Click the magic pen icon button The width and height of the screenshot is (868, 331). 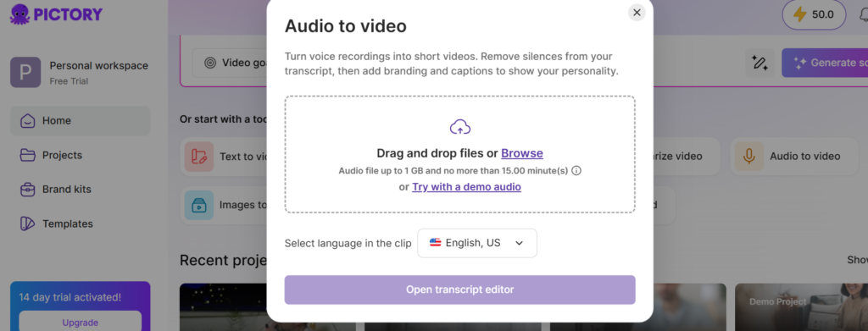click(x=759, y=63)
